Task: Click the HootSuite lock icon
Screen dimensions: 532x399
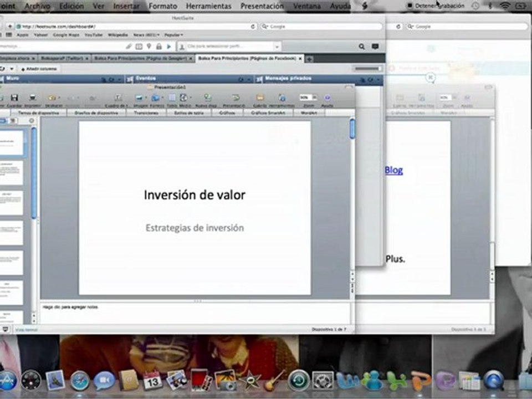Action: [159, 47]
